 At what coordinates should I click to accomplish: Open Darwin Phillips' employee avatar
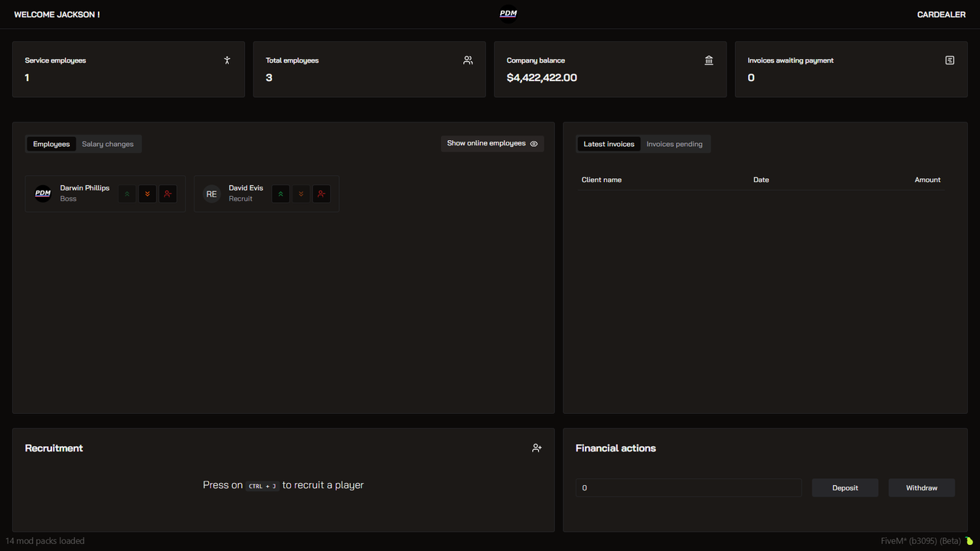pos(42,194)
